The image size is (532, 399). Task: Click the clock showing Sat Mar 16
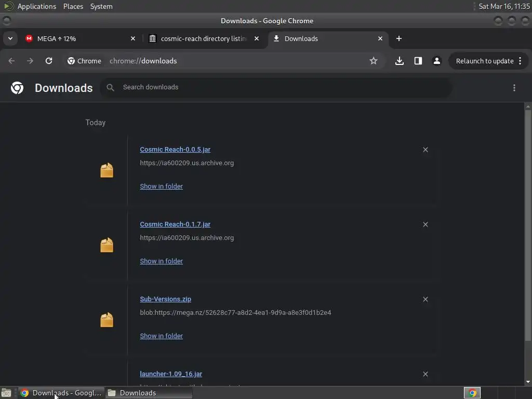click(504, 6)
